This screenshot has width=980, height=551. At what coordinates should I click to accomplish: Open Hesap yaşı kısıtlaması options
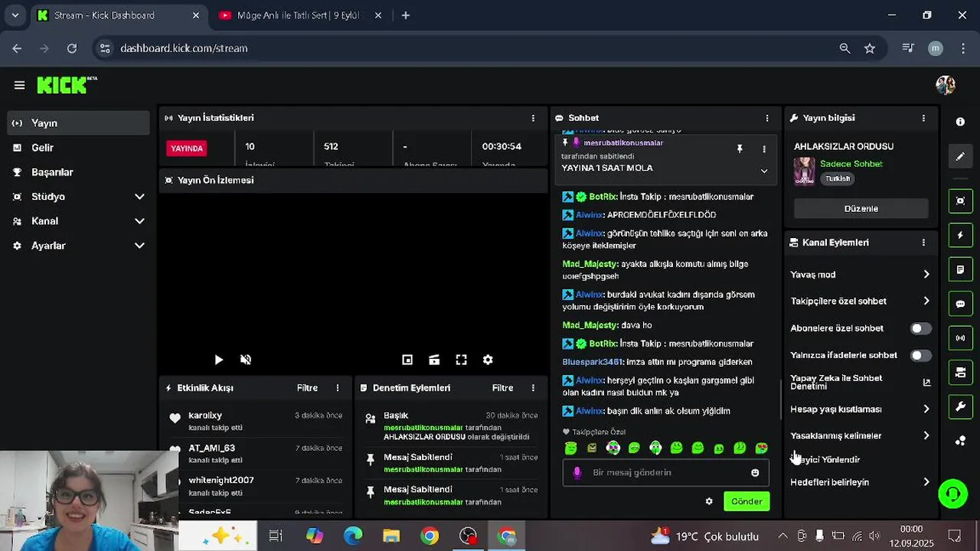[926, 409]
